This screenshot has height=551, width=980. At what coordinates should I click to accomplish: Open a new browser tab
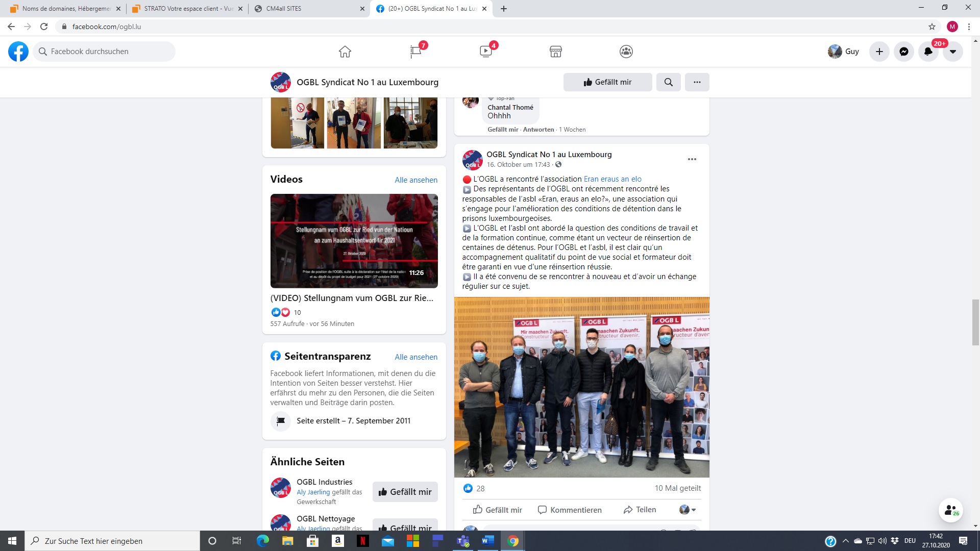point(504,9)
